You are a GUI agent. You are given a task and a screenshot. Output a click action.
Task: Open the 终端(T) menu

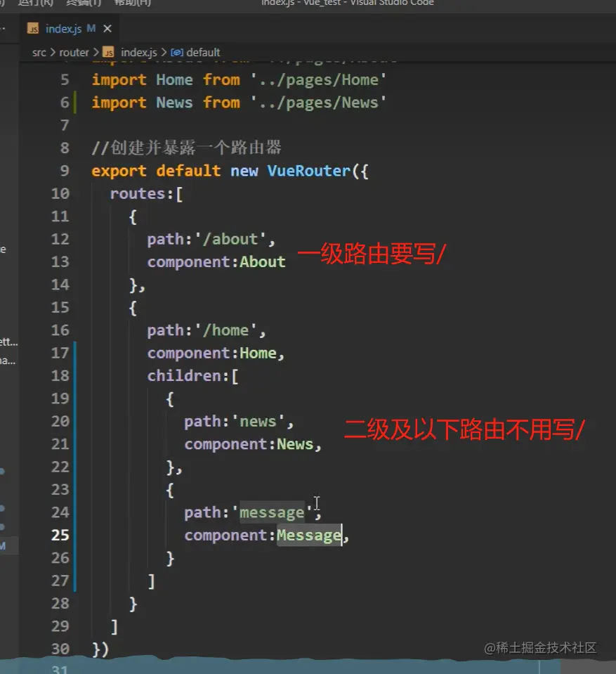pos(84,3)
